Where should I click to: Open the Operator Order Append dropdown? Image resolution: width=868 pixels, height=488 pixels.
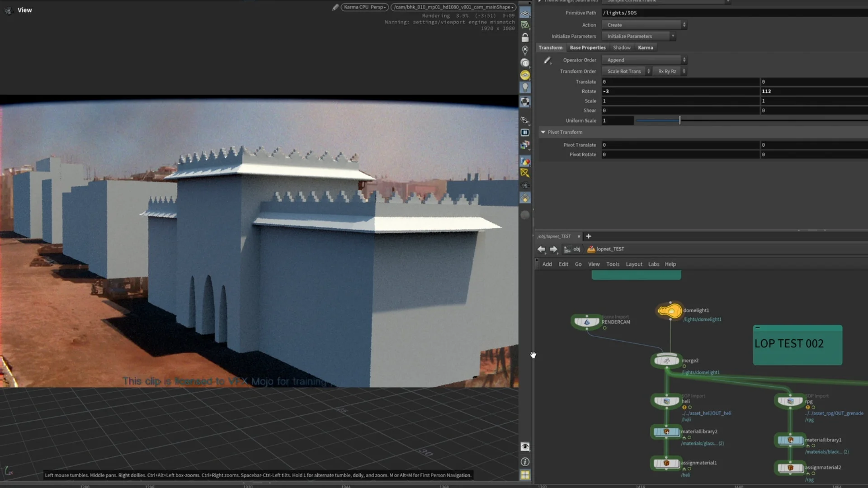coord(644,60)
